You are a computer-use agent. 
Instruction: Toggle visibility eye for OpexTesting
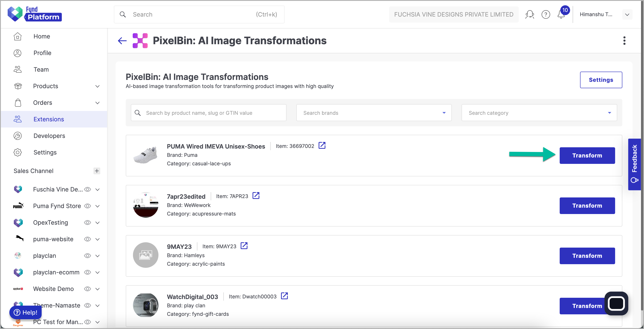(87, 223)
